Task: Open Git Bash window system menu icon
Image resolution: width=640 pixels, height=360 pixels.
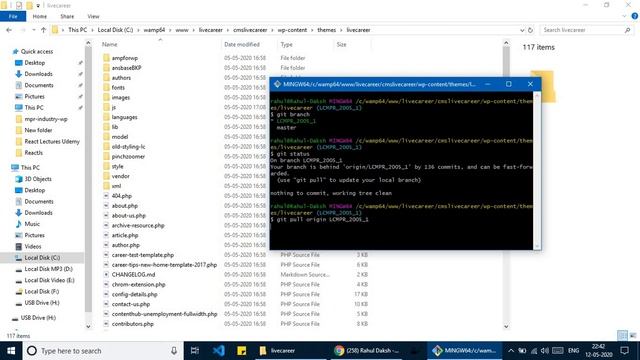Action: click(x=277, y=84)
